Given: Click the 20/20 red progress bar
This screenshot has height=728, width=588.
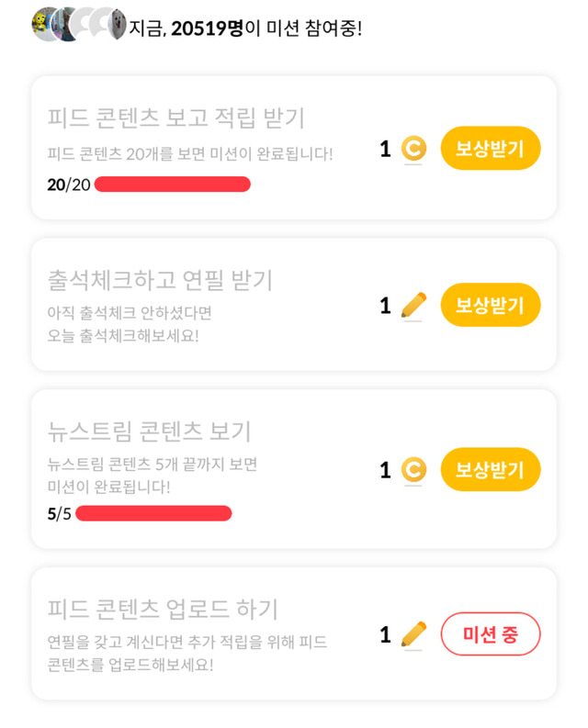Looking at the screenshot, I should click(x=172, y=185).
